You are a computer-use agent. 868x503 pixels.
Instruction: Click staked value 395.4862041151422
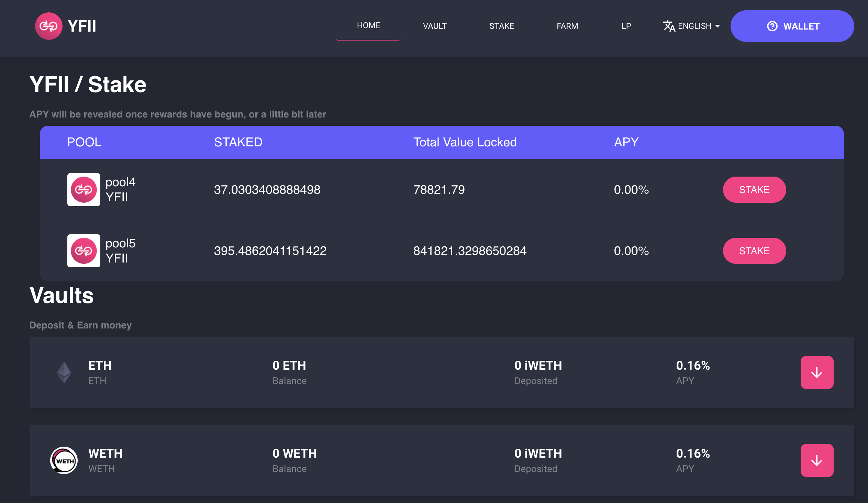pos(270,251)
